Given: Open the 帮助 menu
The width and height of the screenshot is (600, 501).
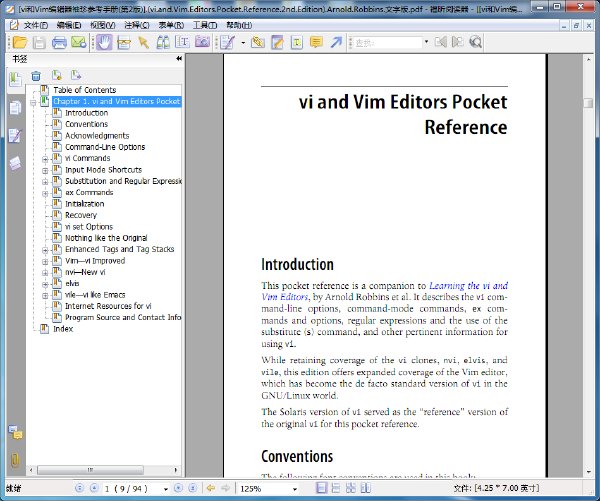Looking at the screenshot, I should click(x=239, y=25).
